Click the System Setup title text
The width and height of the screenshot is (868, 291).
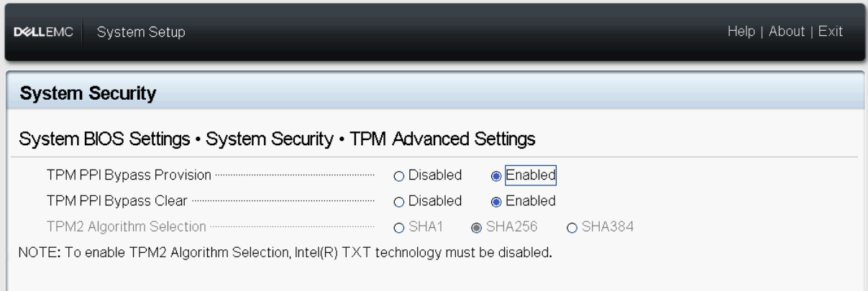(141, 32)
